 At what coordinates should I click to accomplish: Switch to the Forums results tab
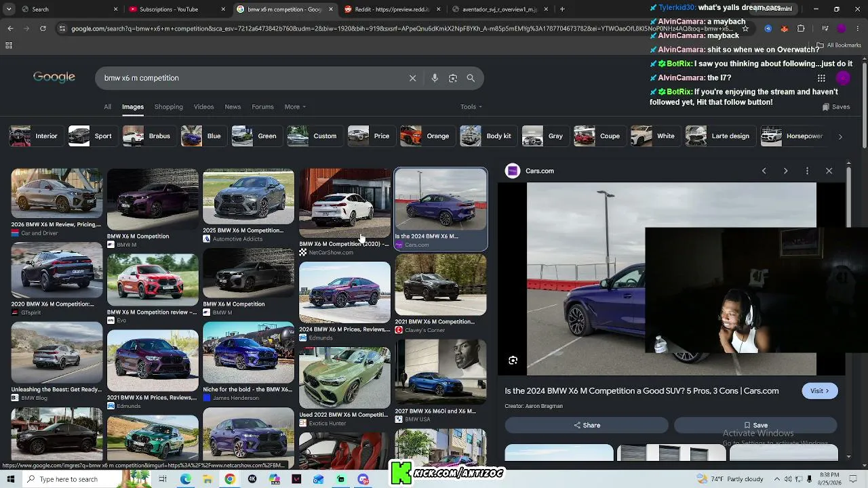coord(262,106)
